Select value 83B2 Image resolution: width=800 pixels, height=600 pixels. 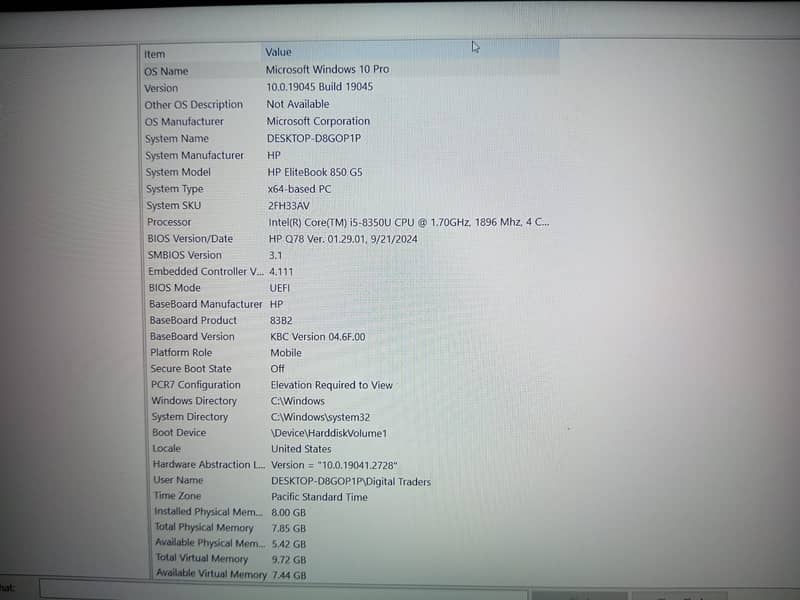[281, 320]
